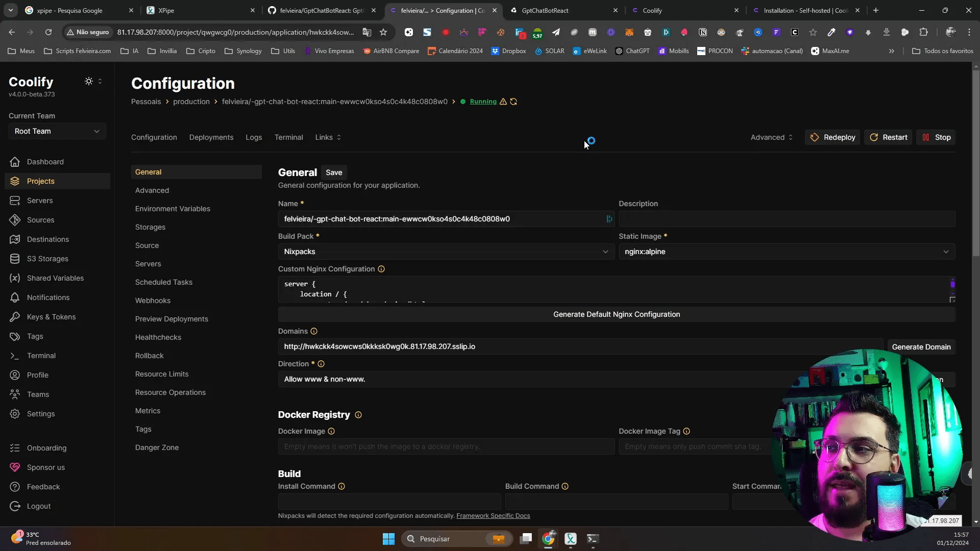Image resolution: width=980 pixels, height=551 pixels.
Task: Click warning triangle beside Running status
Action: [503, 102]
